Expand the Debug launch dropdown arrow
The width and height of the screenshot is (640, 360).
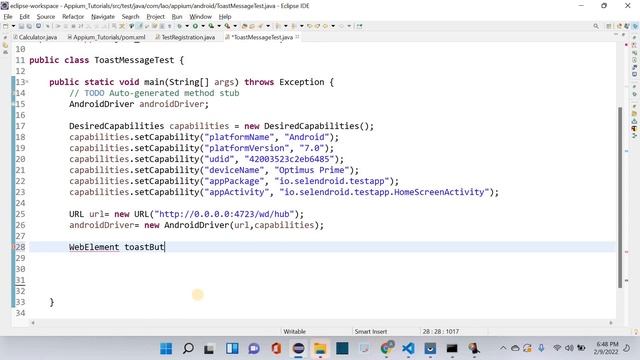pos(187,26)
